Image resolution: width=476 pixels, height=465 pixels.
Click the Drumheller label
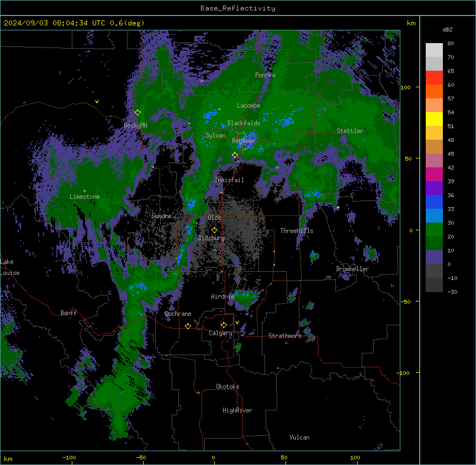[352, 269]
